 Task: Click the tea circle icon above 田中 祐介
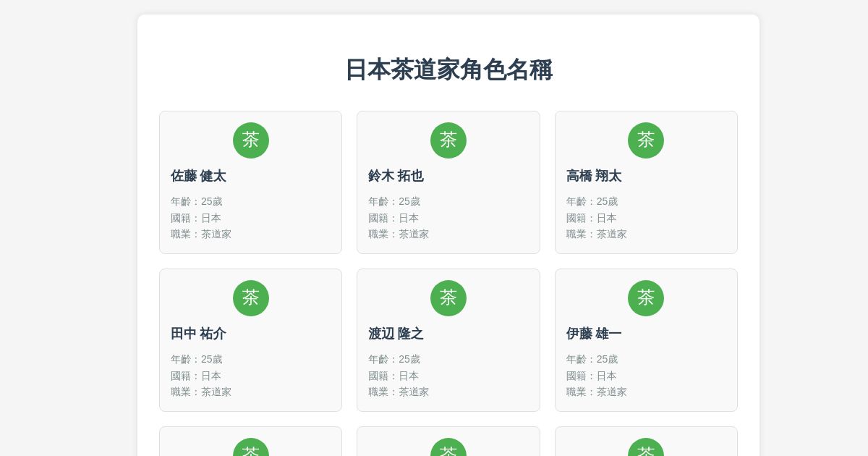[250, 298]
